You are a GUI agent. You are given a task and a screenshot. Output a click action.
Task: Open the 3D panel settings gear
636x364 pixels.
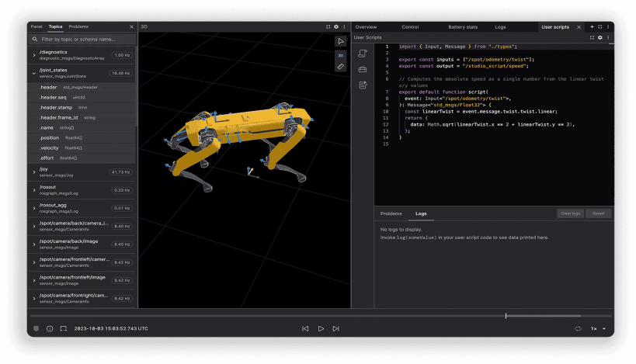coord(336,26)
